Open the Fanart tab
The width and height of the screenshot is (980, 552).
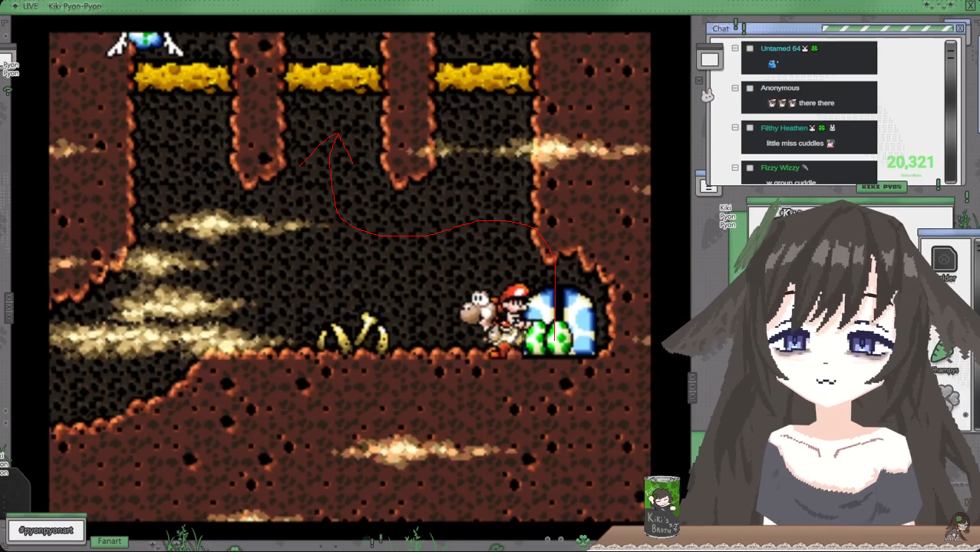coord(110,541)
